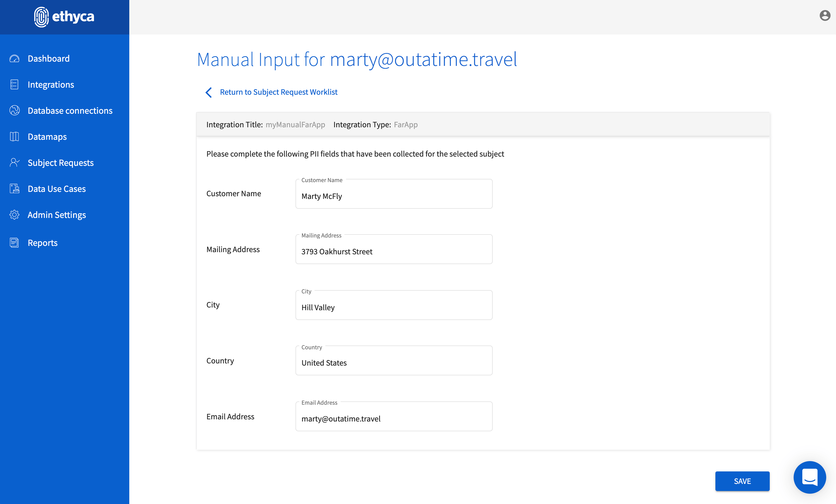Select the City input field
Screen dimensions: 836x504
pos(394,305)
